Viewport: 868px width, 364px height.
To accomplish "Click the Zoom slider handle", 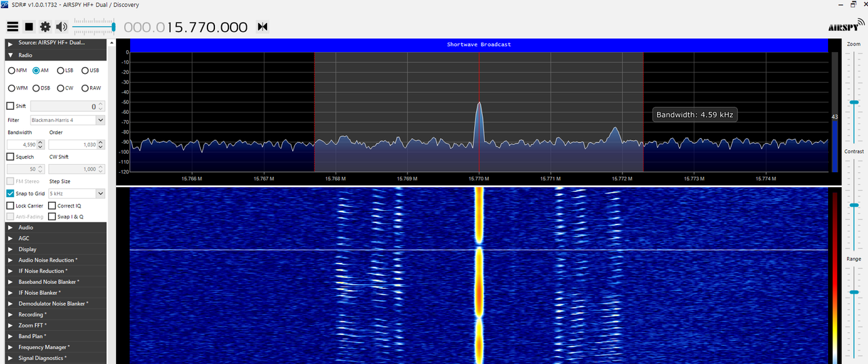I will coord(854,102).
